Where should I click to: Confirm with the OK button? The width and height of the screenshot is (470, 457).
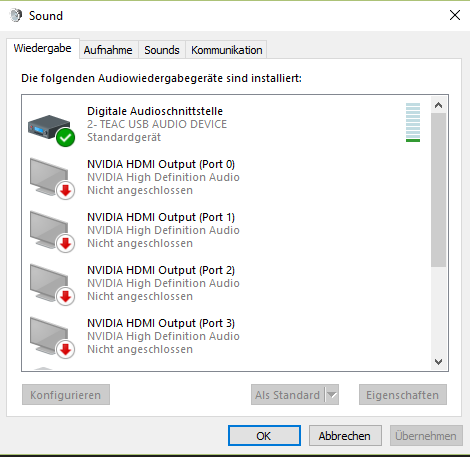coord(264,436)
